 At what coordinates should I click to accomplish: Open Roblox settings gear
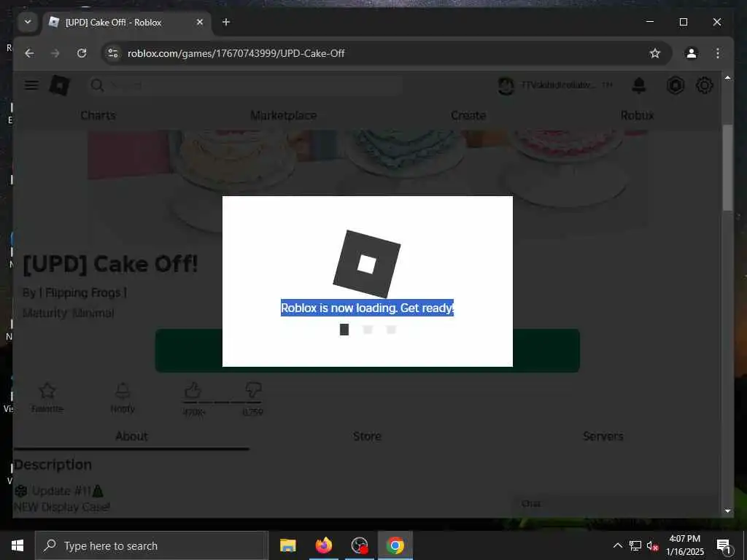coord(704,86)
